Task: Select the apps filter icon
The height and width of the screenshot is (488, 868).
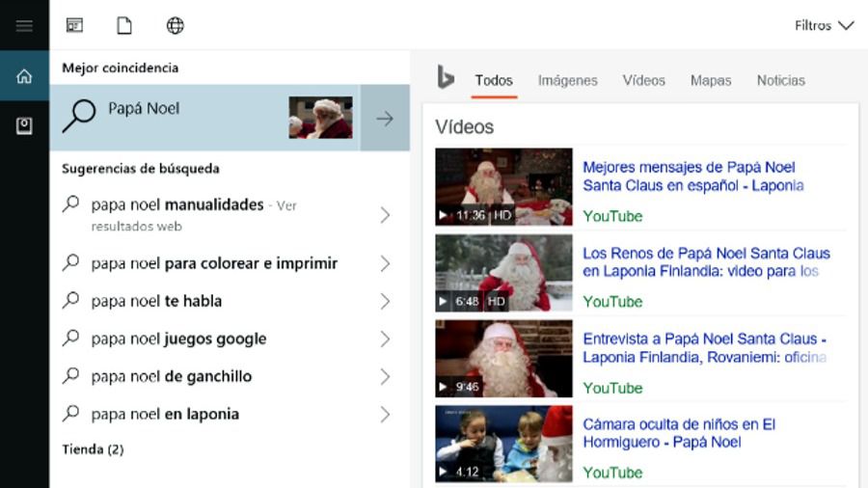Action: pyautogui.click(x=74, y=26)
